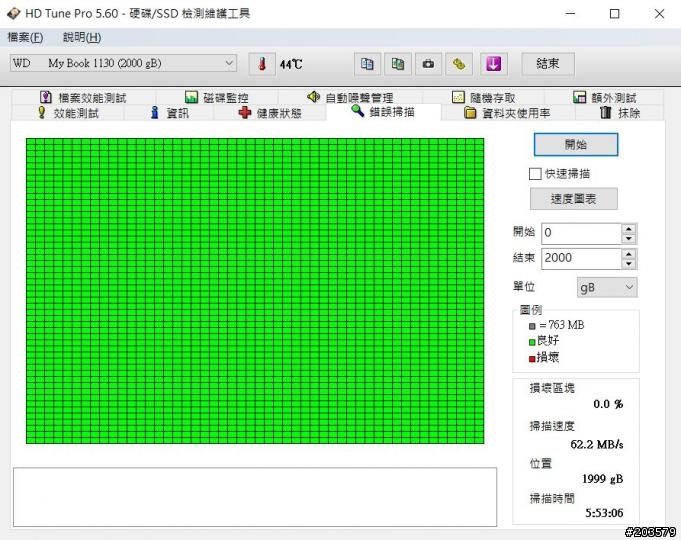This screenshot has height=540, width=681.
Task: Click the 0.0 % damaged blocks value
Action: (x=608, y=404)
